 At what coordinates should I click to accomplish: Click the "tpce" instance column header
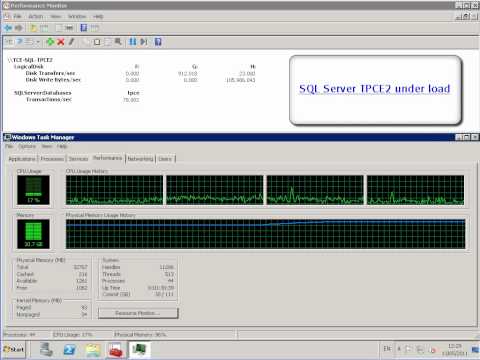click(133, 93)
